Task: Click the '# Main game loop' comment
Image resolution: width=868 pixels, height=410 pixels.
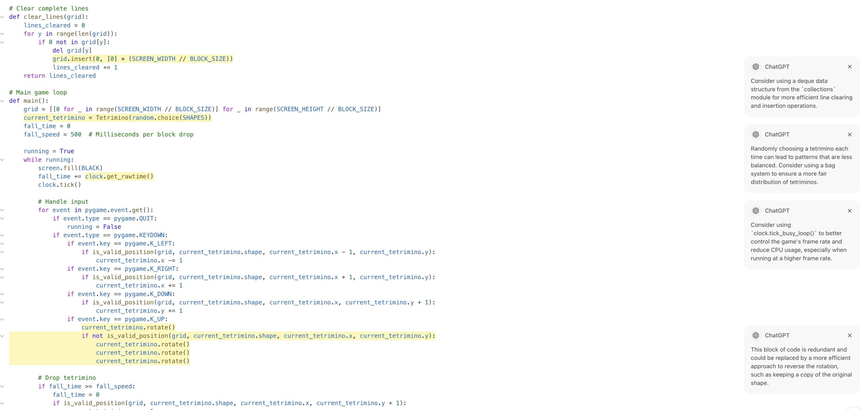Action: (38, 93)
